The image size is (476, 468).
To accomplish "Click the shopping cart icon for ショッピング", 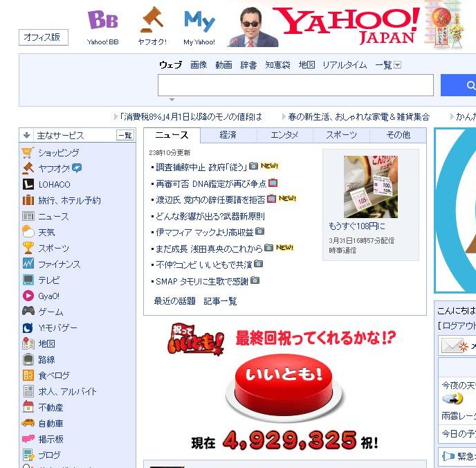I will pyautogui.click(x=28, y=152).
